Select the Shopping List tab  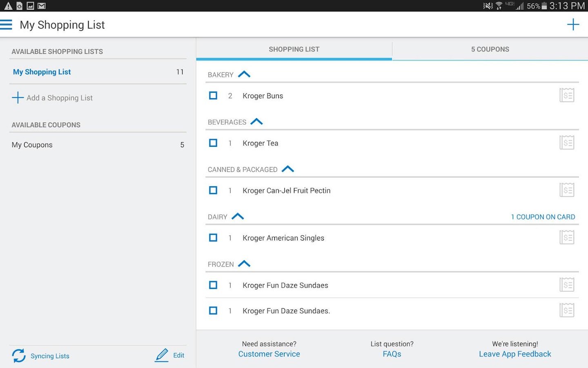coord(294,49)
